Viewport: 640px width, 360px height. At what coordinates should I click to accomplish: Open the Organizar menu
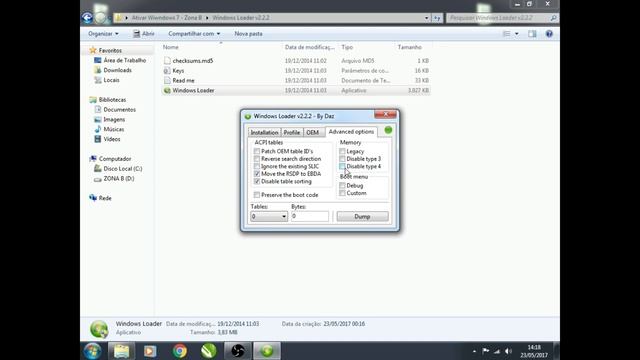[103, 34]
